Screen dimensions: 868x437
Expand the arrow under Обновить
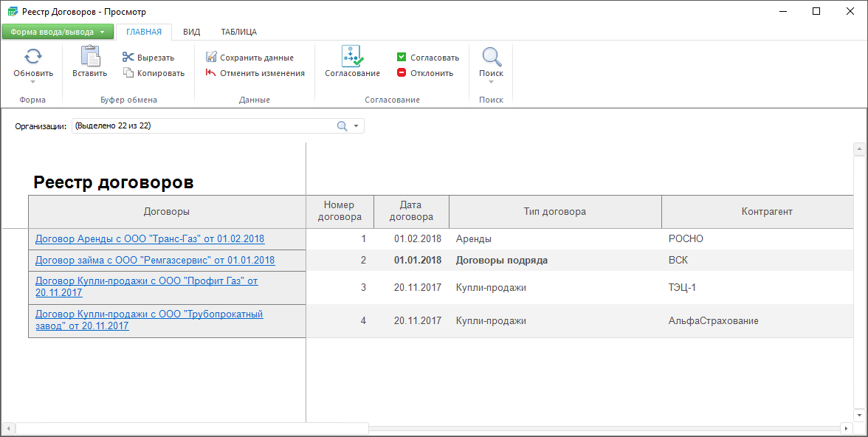pos(33,82)
